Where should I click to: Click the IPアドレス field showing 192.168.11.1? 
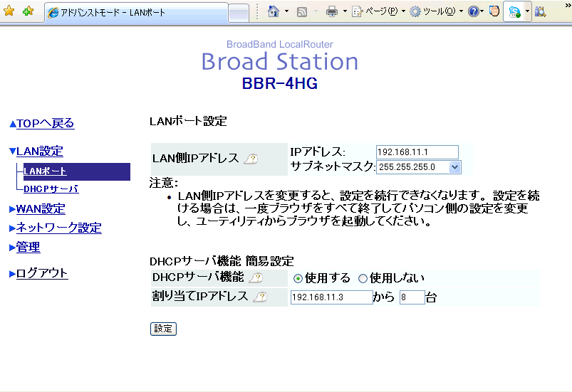pos(417,152)
